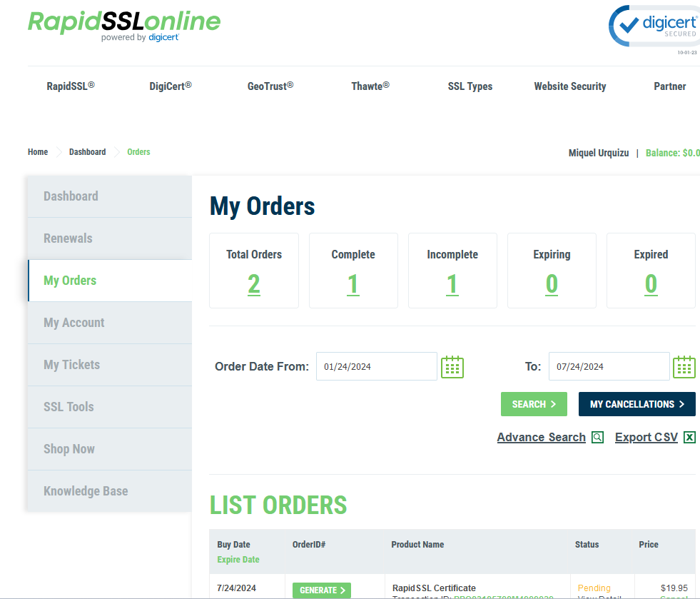
Task: Click the Buy Date column header
Action: click(233, 545)
